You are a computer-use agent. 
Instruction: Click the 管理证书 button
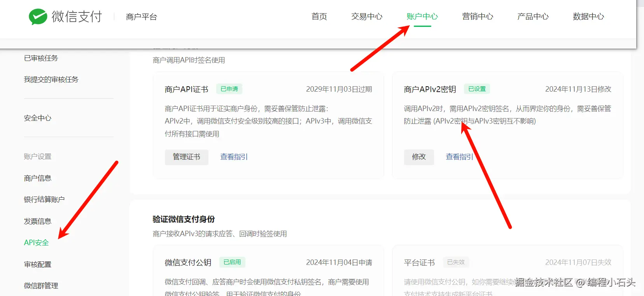click(187, 157)
